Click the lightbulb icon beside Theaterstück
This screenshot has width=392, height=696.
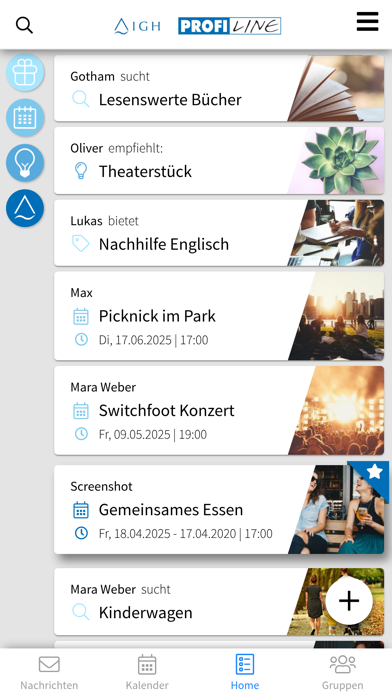81,171
